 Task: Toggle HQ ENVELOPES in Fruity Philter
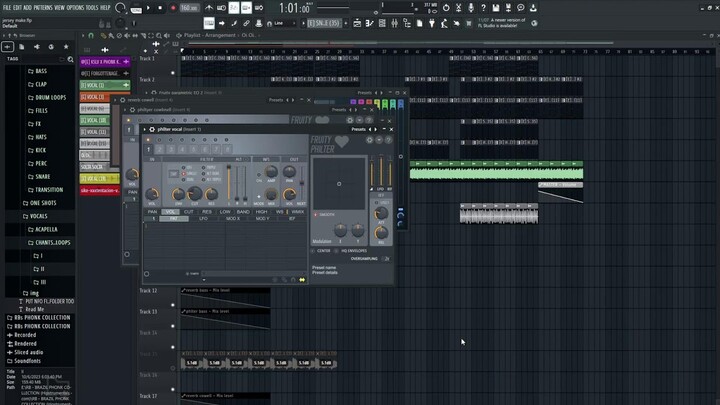[x=350, y=251]
